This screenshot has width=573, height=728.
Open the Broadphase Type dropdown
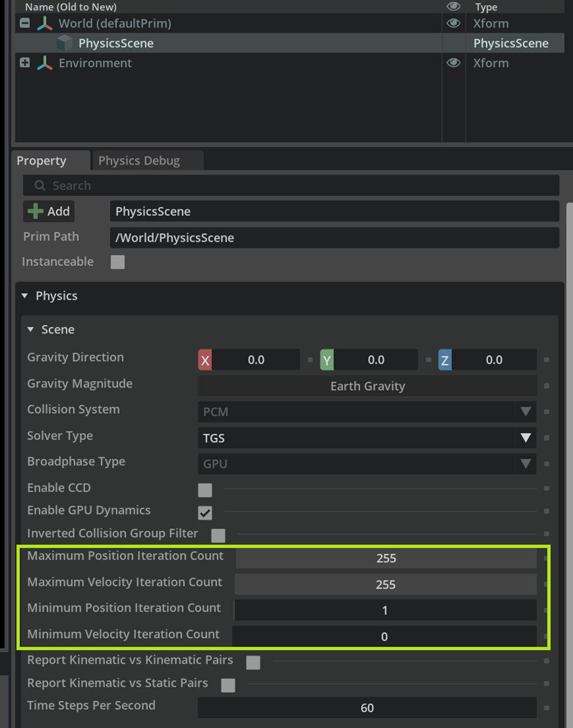(367, 464)
